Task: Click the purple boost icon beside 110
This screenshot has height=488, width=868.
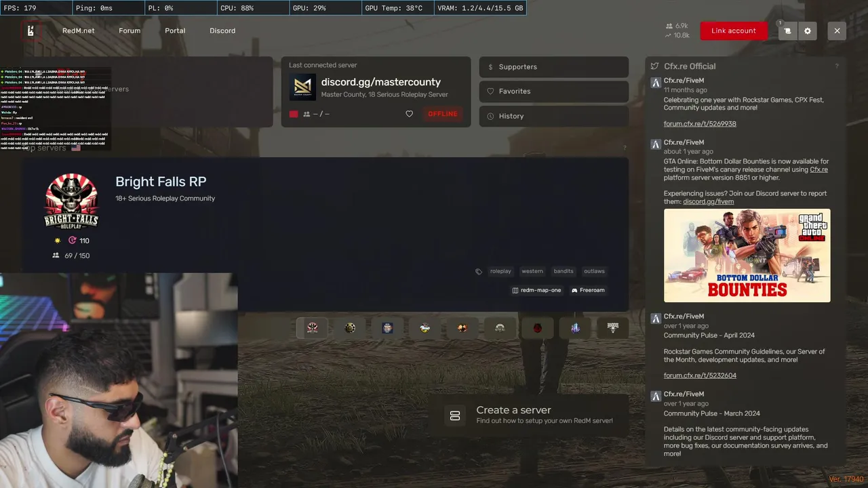Action: coord(72,241)
